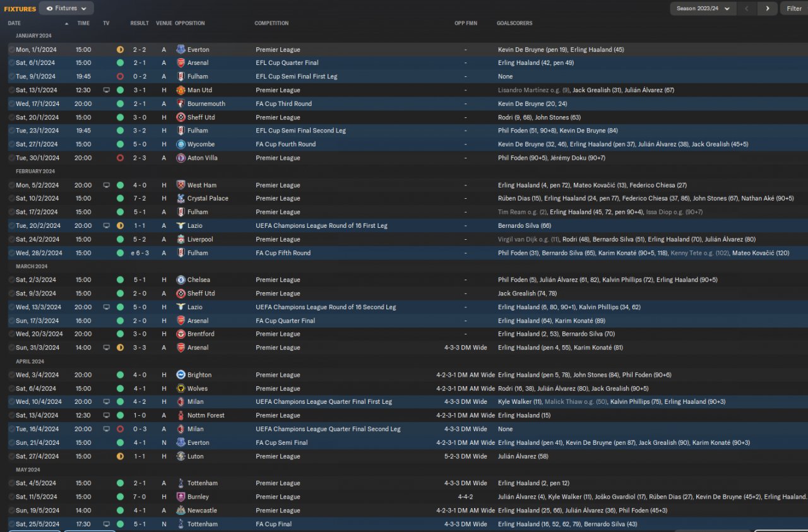Click the OPP FMN column header
808x532 pixels.
(466, 23)
